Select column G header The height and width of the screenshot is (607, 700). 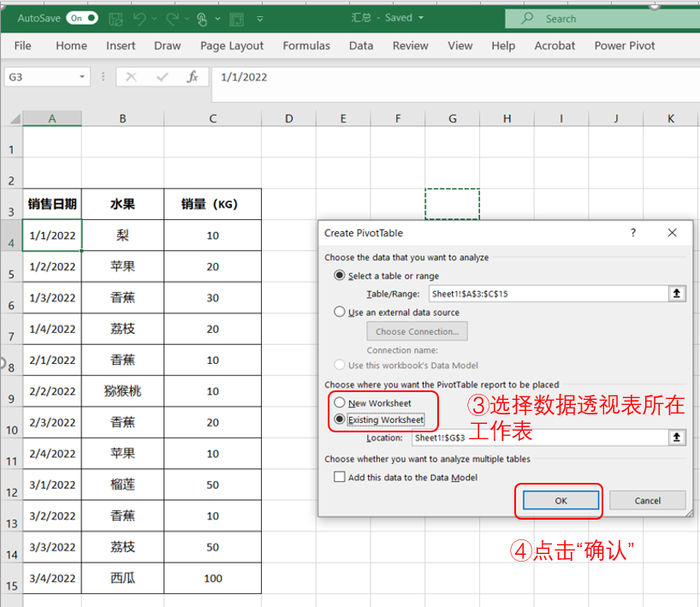point(452,119)
